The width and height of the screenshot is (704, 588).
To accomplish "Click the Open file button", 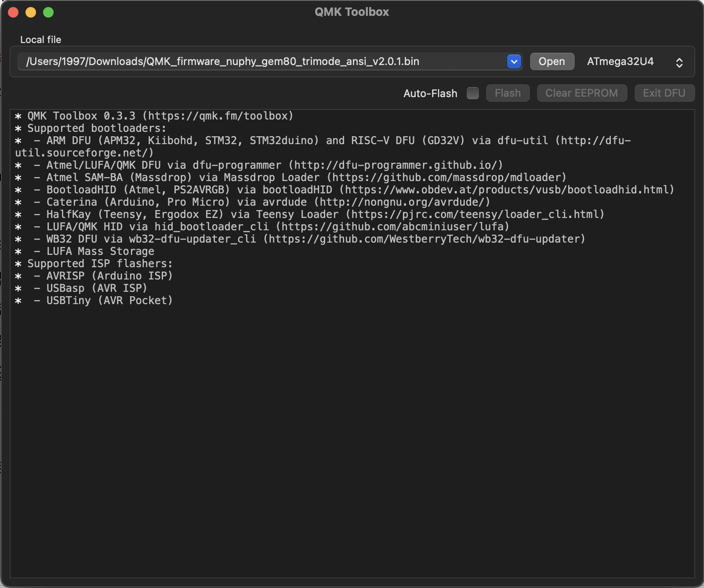I will point(552,62).
